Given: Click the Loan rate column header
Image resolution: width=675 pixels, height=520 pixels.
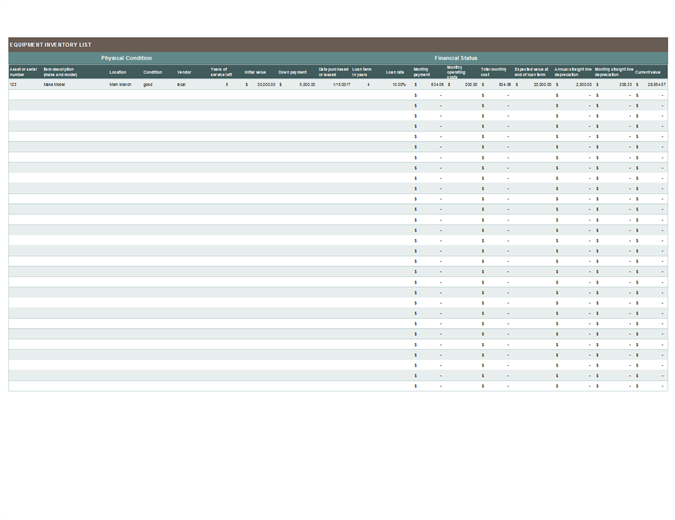Looking at the screenshot, I should tap(395, 72).
